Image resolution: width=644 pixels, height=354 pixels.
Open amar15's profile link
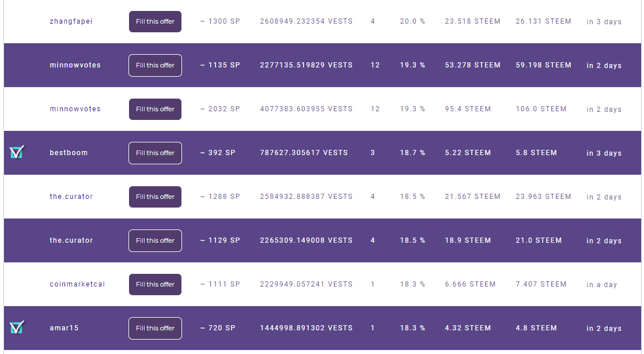tap(64, 327)
